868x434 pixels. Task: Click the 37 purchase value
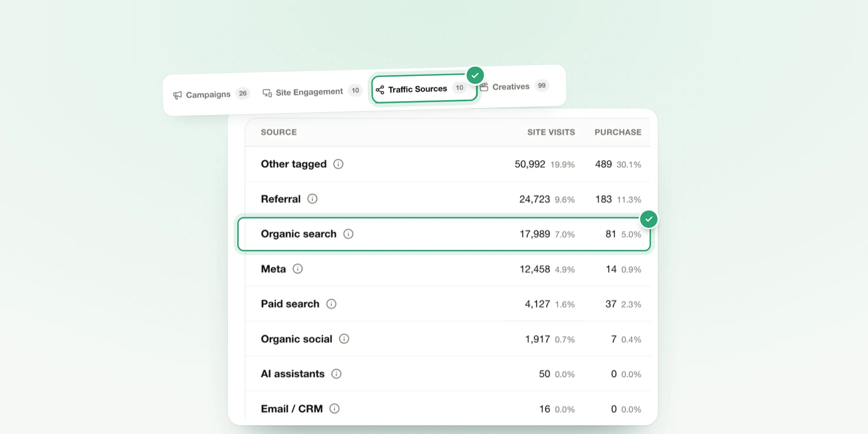[x=611, y=304]
